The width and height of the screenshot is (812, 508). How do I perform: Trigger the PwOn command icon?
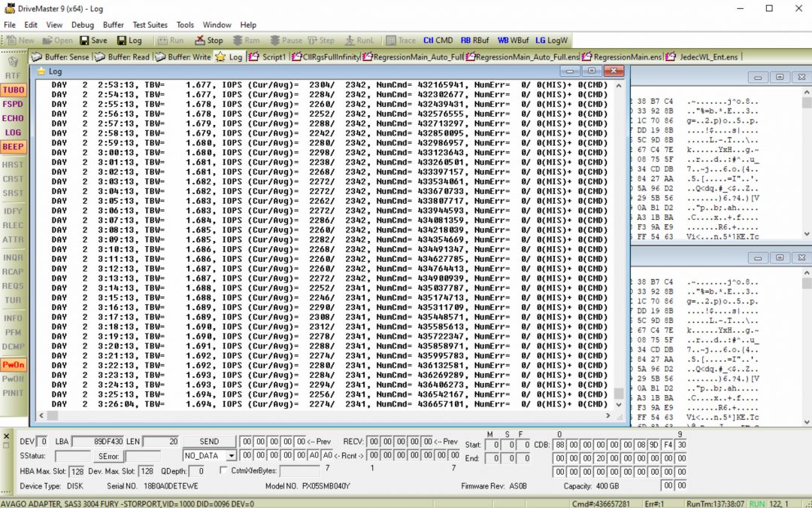point(13,364)
